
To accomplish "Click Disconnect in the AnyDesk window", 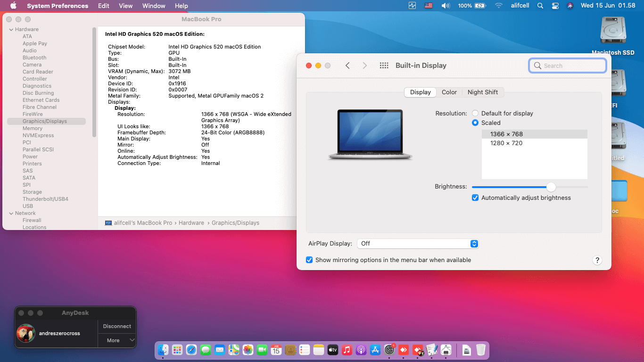I will point(117,326).
